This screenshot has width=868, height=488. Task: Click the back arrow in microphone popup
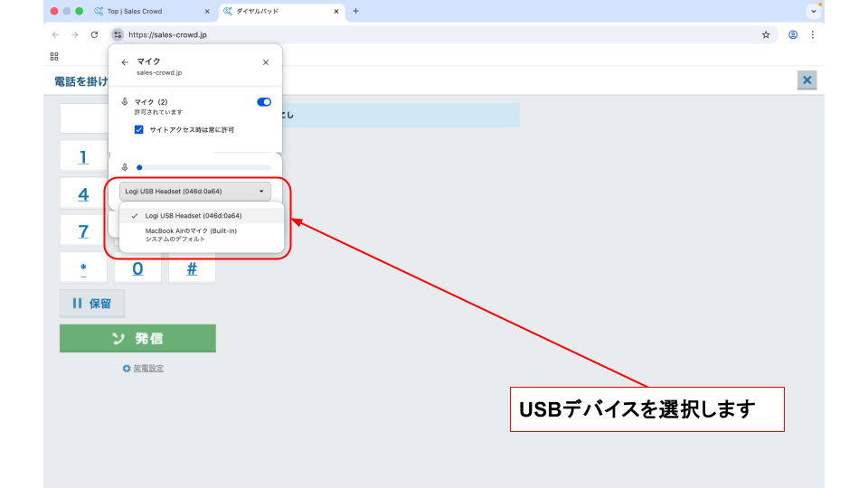pos(124,62)
